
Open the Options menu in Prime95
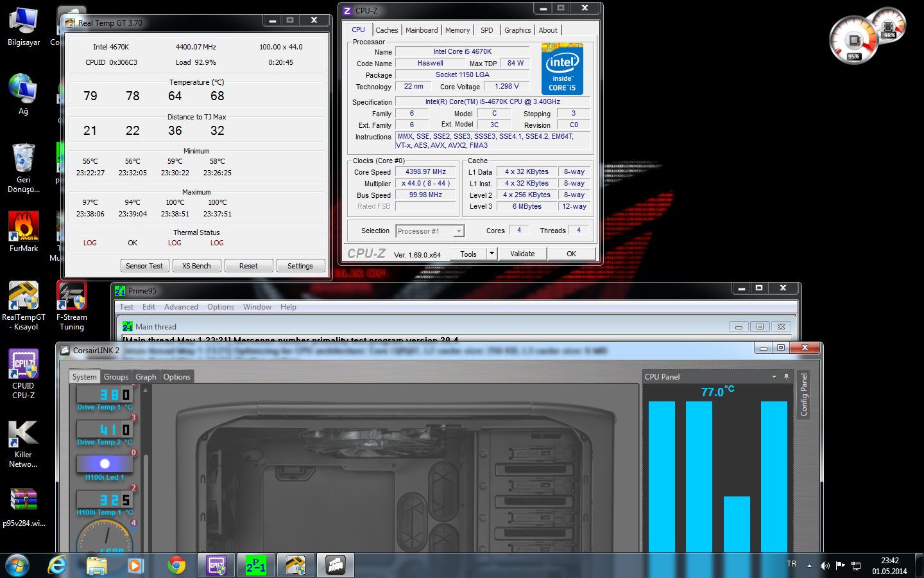click(221, 307)
